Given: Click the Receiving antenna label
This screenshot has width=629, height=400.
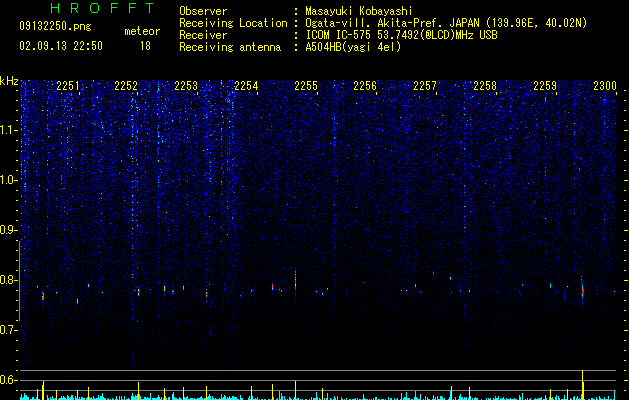Looking at the screenshot, I should point(230,47).
